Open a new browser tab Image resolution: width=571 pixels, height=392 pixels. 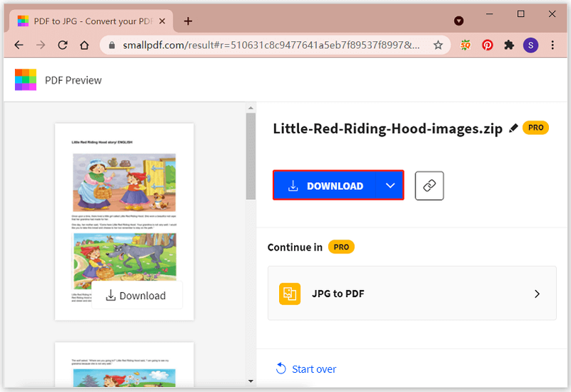coord(188,21)
